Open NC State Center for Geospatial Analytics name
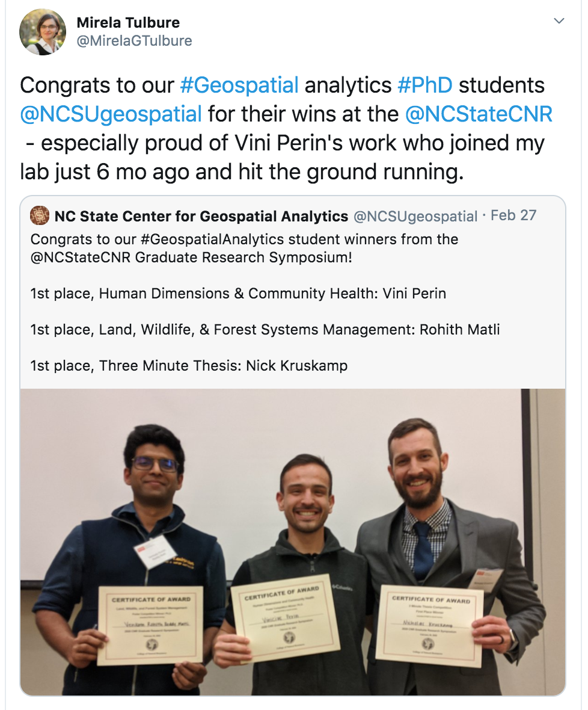 201,217
